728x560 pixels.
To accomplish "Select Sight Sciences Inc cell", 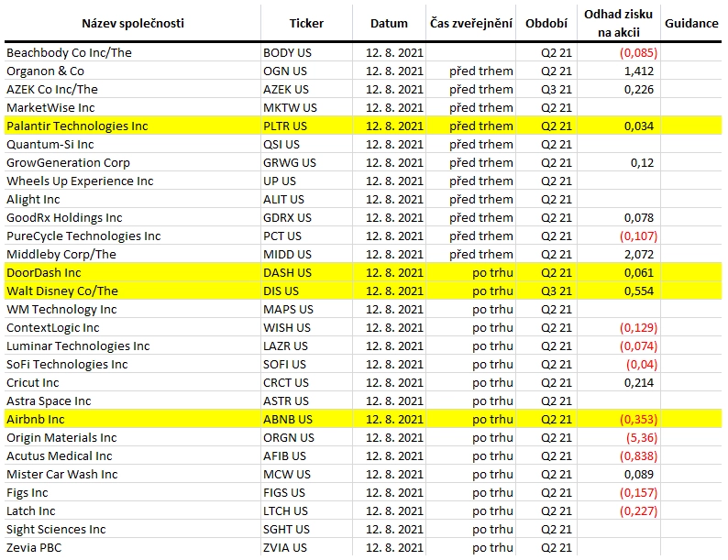I will tap(132, 530).
